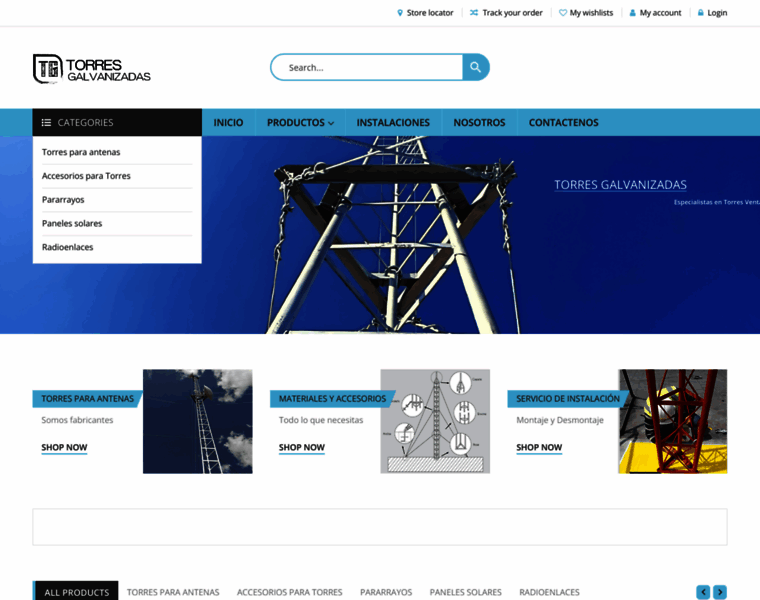This screenshot has width=760, height=600.
Task: Open the Inicio menu item
Action: coord(228,123)
